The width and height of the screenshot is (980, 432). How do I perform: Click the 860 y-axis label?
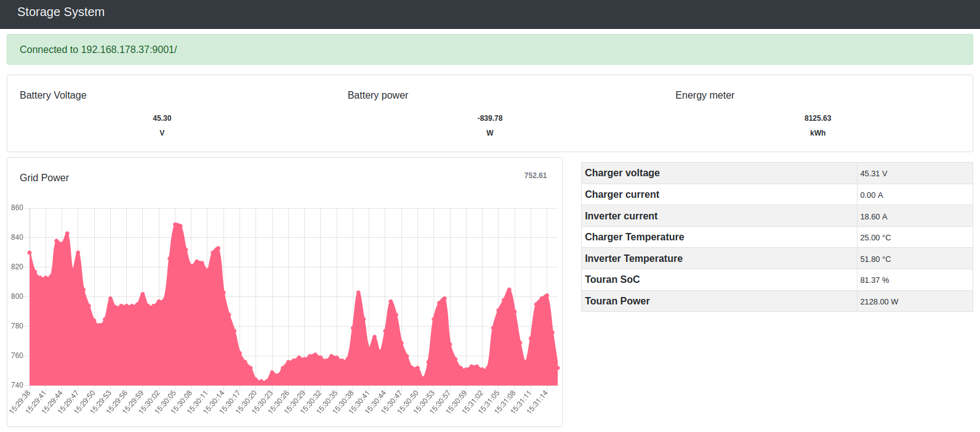[17, 208]
